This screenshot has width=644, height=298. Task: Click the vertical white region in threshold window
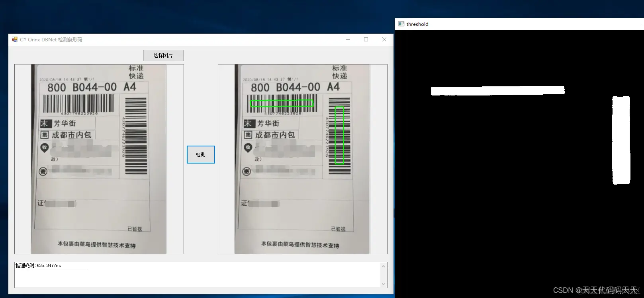click(621, 140)
